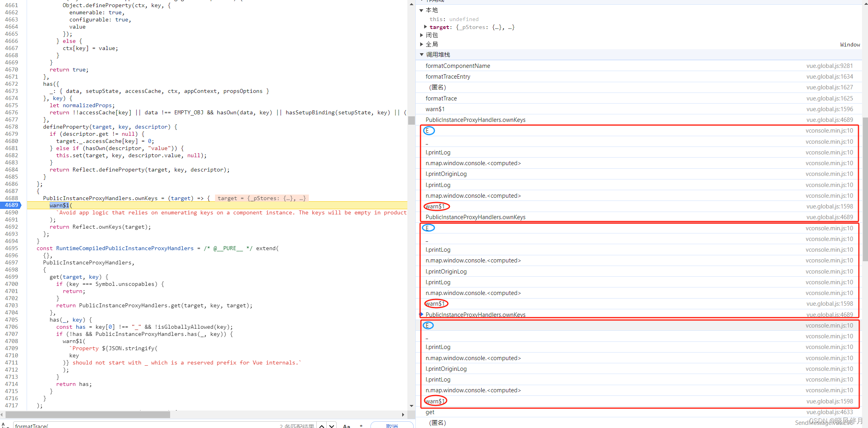Open source link vue.global.js:1596
This screenshot has height=428, width=868.
[x=829, y=109]
